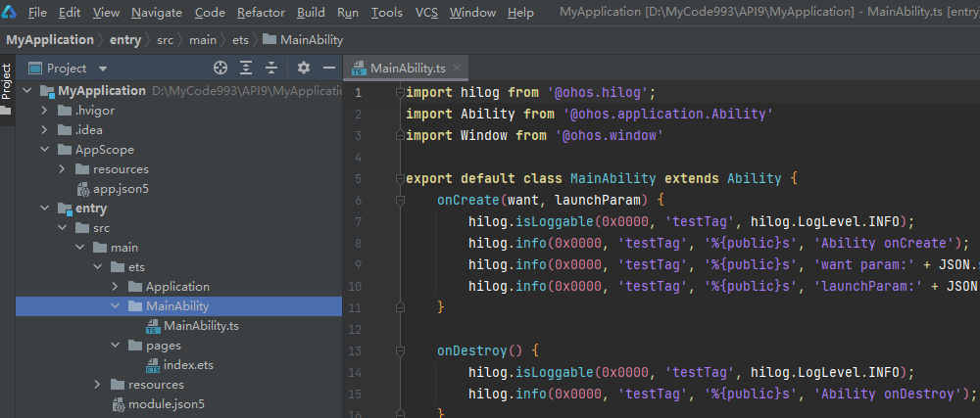Close the MainAbility.ts editor tab
980x418 pixels.
coord(457,69)
